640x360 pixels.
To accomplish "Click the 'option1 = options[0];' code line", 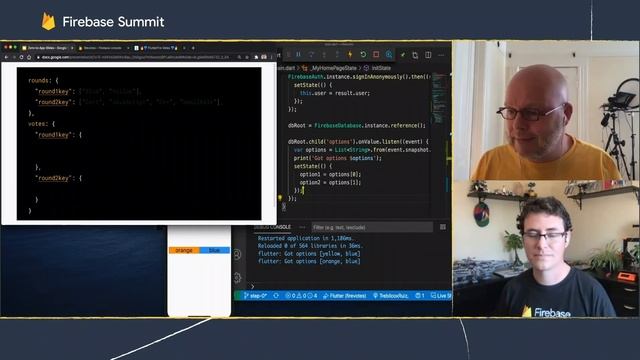I will click(x=330, y=174).
